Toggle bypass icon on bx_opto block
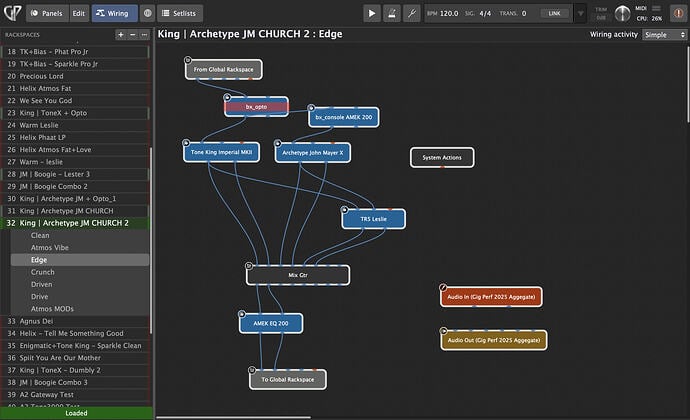 point(227,97)
